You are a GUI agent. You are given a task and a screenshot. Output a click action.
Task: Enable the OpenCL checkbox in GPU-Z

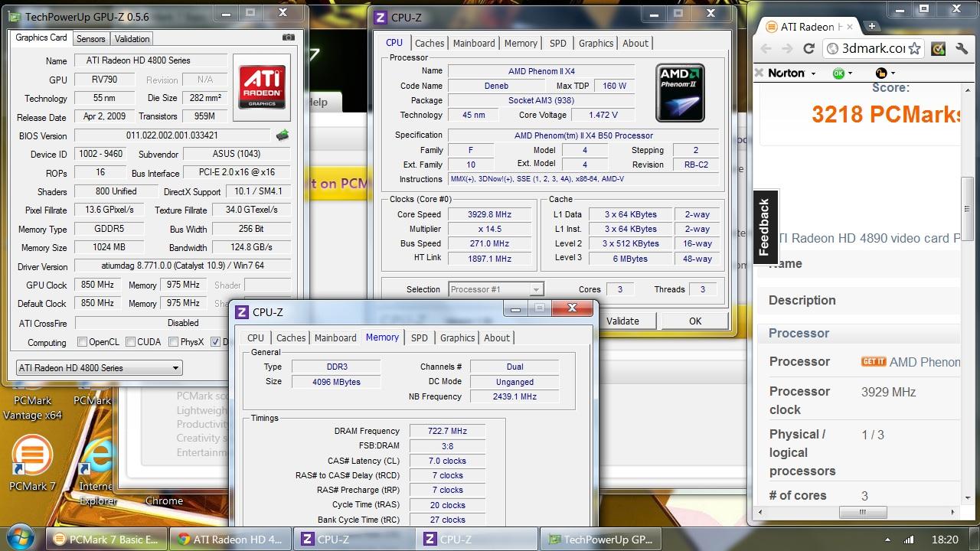(82, 341)
